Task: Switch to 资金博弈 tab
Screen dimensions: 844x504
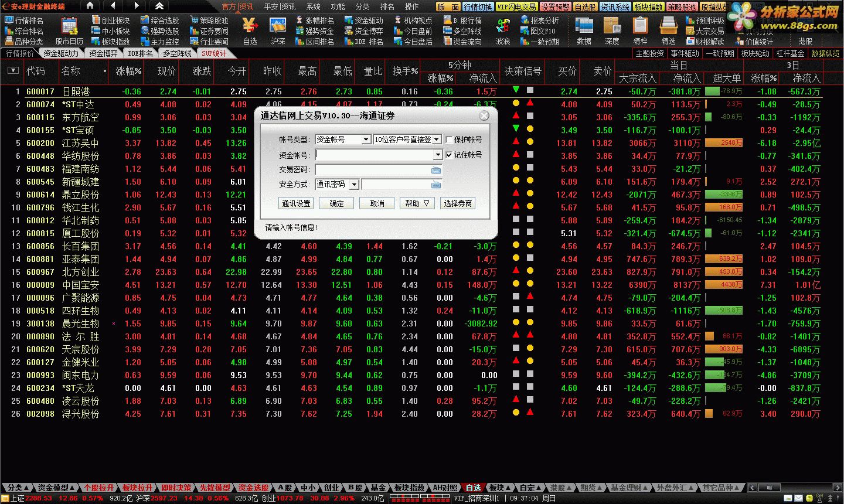Action: pyautogui.click(x=103, y=53)
